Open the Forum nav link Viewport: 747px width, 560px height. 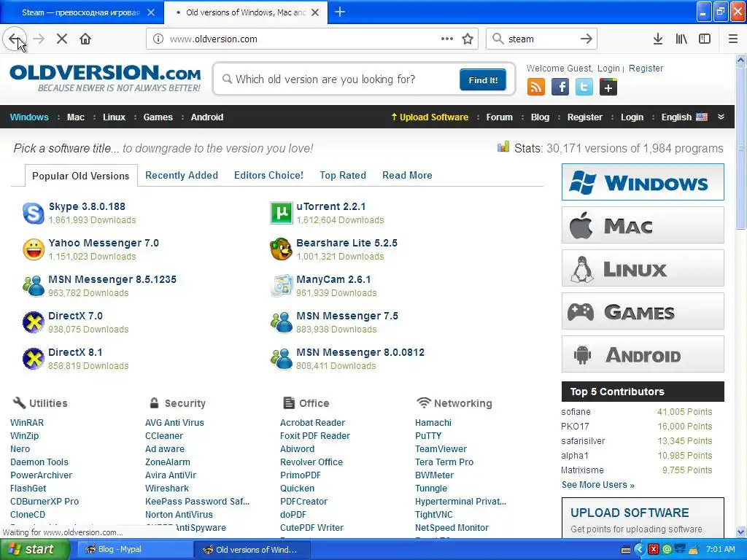pyautogui.click(x=499, y=117)
